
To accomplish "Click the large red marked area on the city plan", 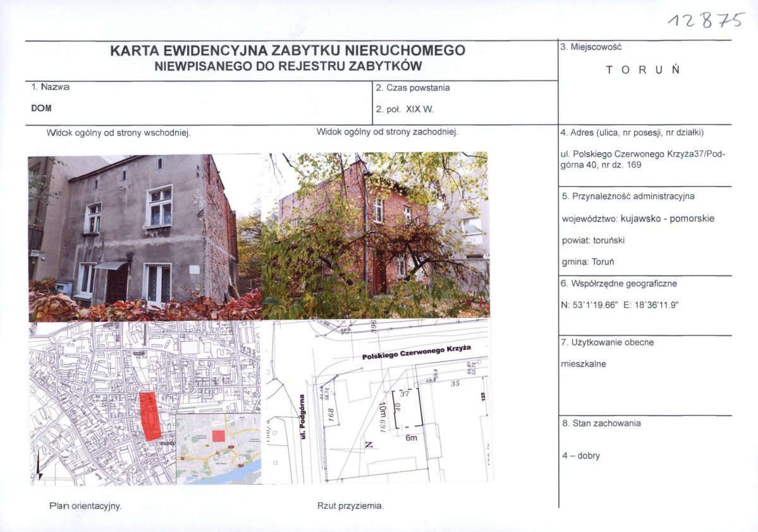I will 150,416.
